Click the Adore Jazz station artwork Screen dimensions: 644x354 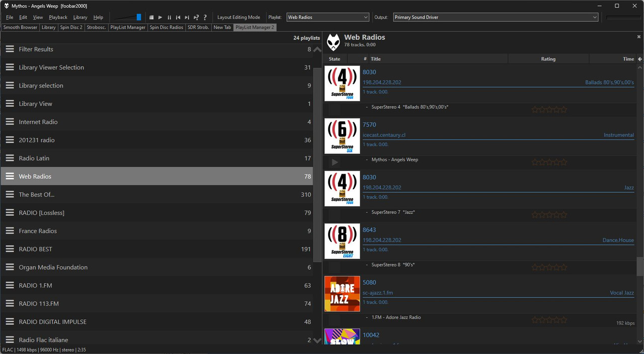click(342, 294)
